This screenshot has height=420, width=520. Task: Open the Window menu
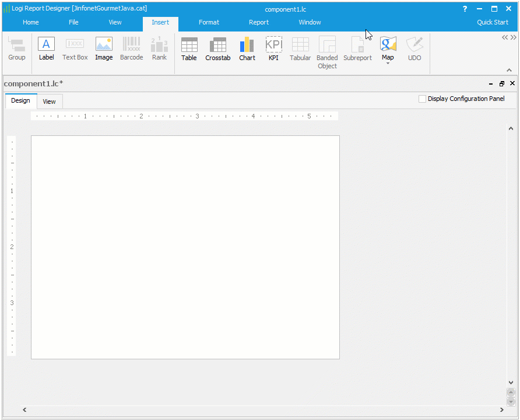pos(310,22)
